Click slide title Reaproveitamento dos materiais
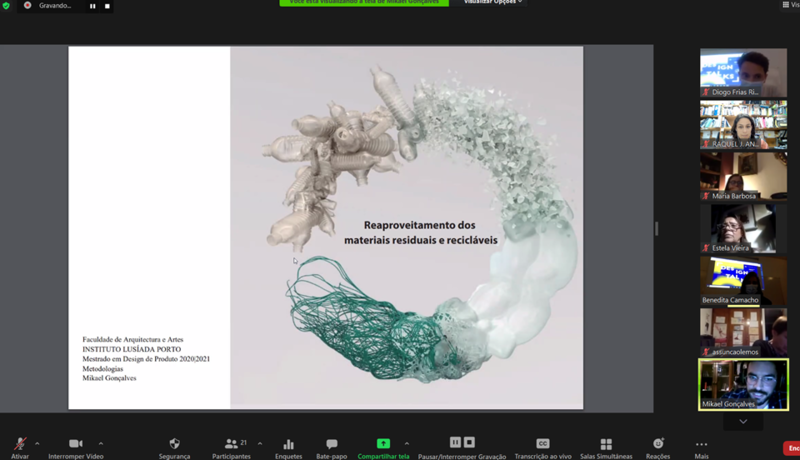 pos(420,233)
